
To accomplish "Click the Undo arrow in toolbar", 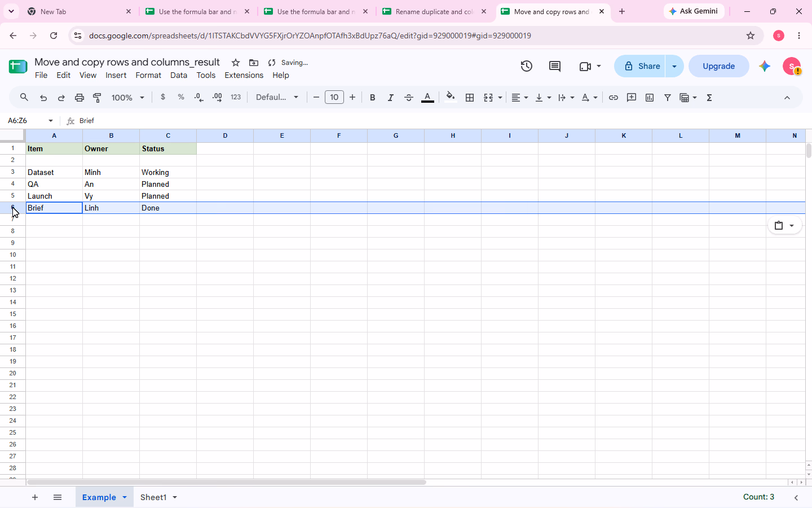I will tap(43, 98).
